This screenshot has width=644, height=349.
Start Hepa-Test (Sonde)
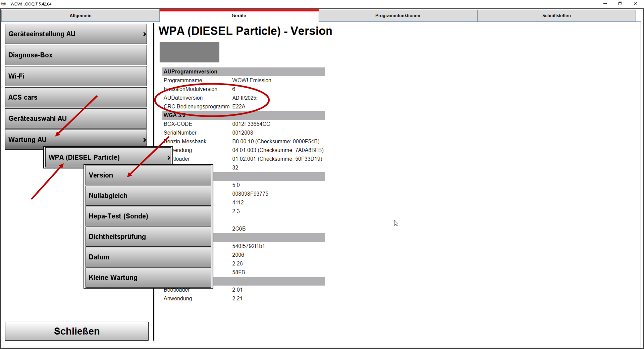click(x=148, y=216)
